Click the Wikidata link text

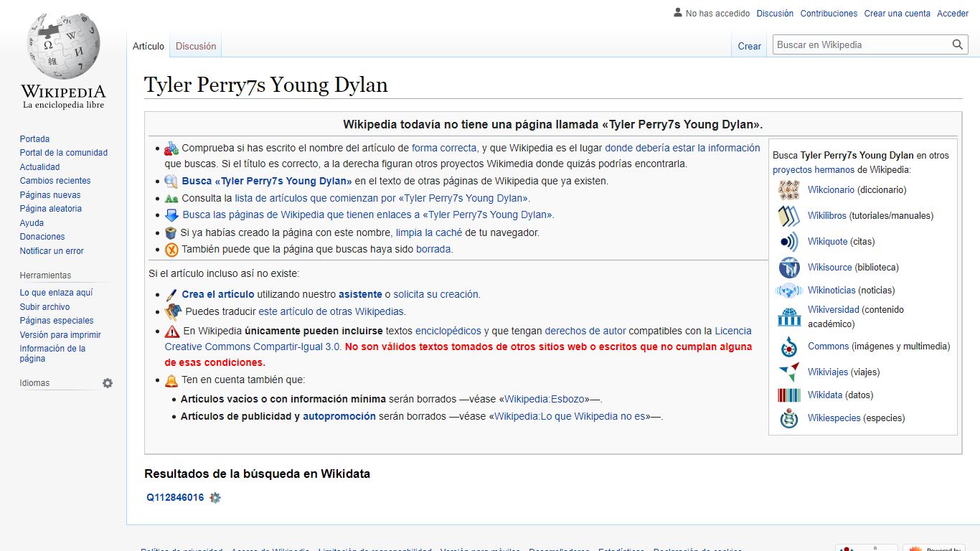click(x=825, y=395)
